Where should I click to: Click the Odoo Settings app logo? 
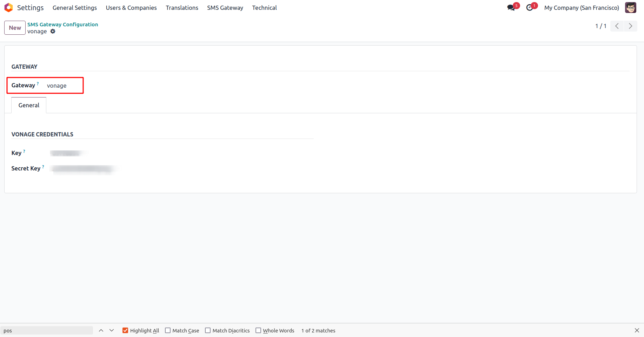tap(8, 7)
